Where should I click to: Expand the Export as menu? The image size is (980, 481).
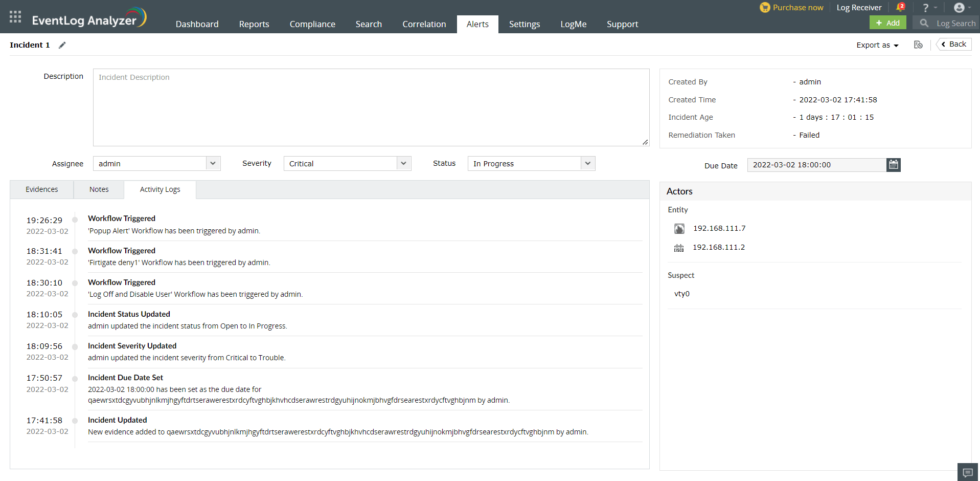[x=877, y=45]
